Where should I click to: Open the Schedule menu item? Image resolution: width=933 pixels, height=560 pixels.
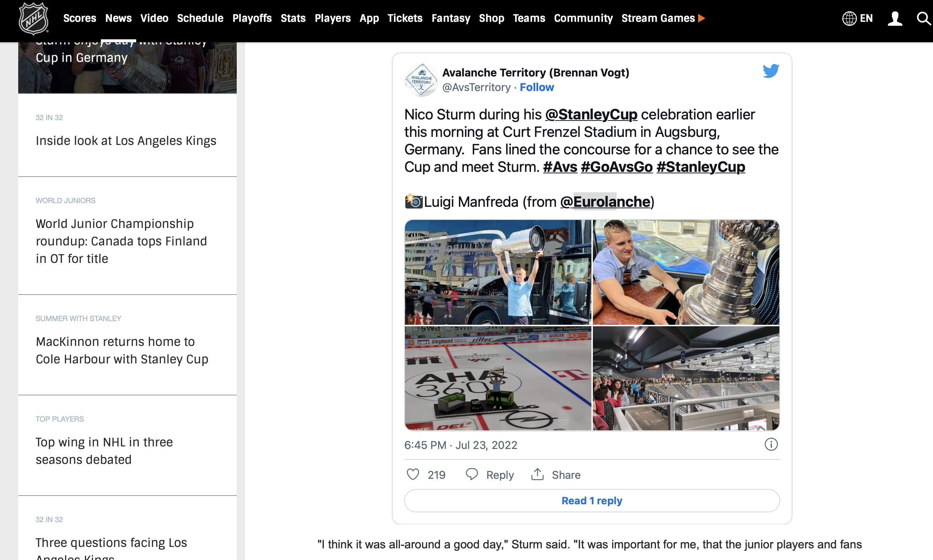click(x=200, y=18)
